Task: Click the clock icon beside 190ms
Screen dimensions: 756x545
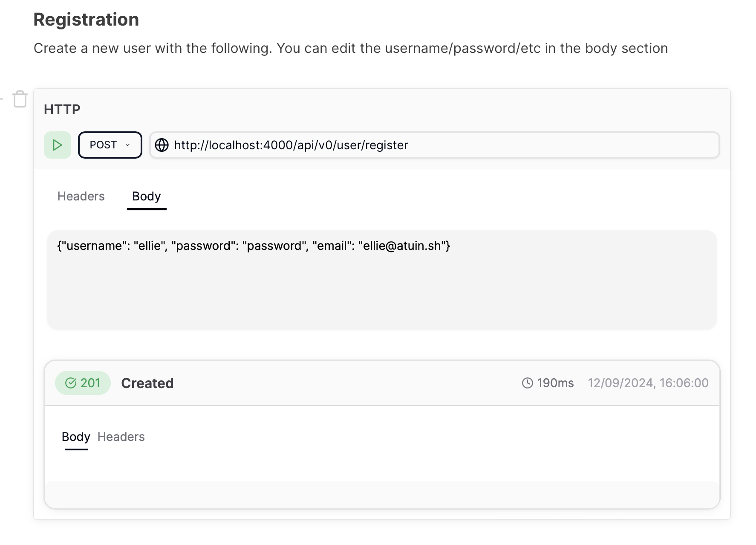Action: tap(527, 383)
